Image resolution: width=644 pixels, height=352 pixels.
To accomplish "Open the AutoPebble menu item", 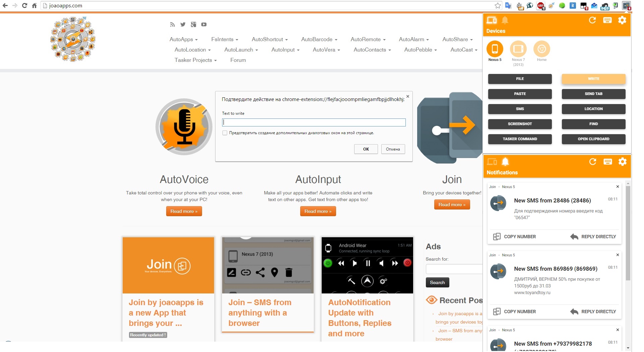I will pos(421,50).
